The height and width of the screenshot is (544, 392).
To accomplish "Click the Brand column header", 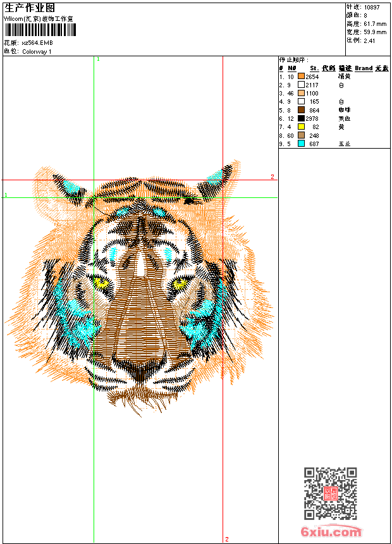I will pyautogui.click(x=364, y=68).
